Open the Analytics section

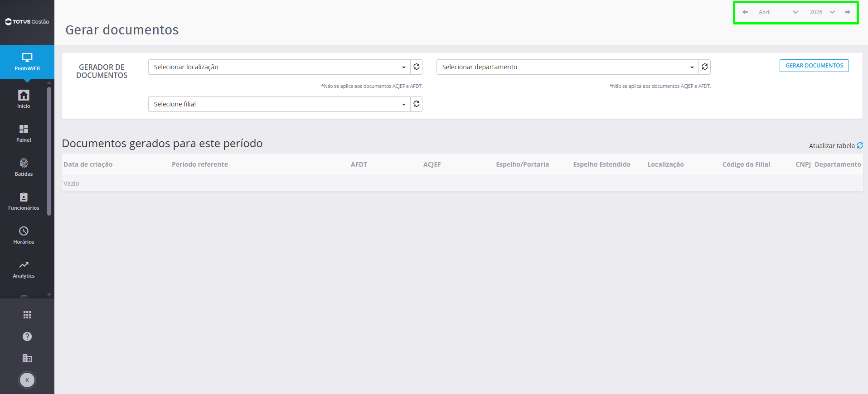coord(24,269)
